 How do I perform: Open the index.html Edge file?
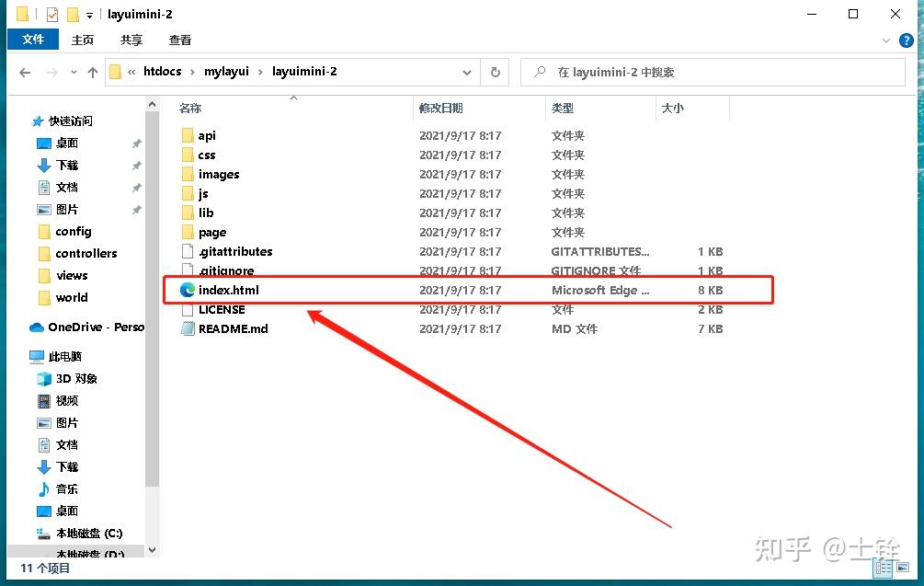228,290
